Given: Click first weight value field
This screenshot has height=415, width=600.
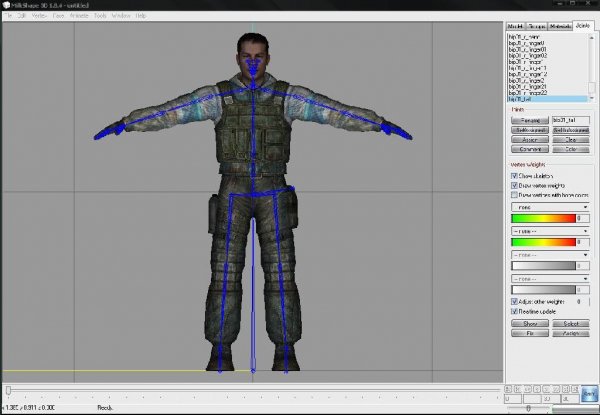Looking at the screenshot, I should pyautogui.click(x=583, y=218).
